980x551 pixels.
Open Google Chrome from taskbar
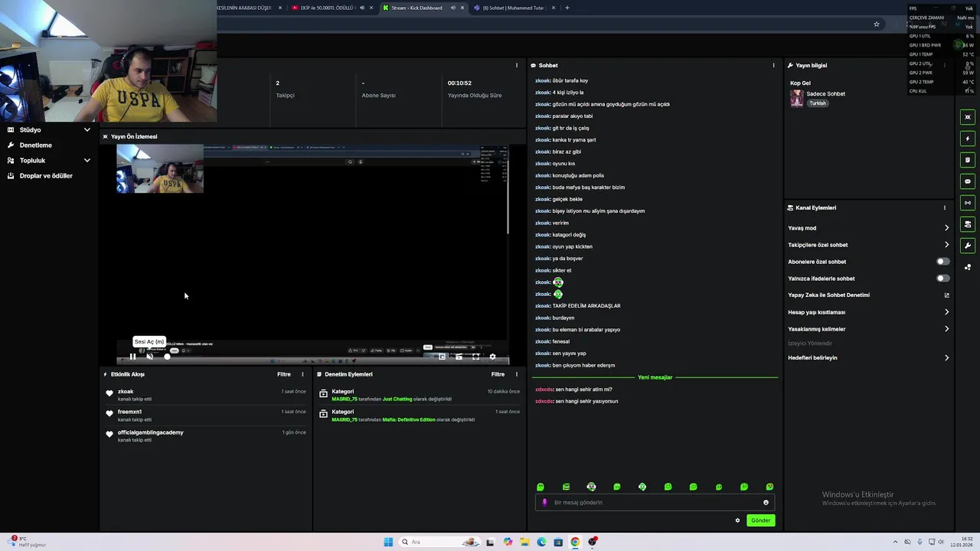point(575,542)
